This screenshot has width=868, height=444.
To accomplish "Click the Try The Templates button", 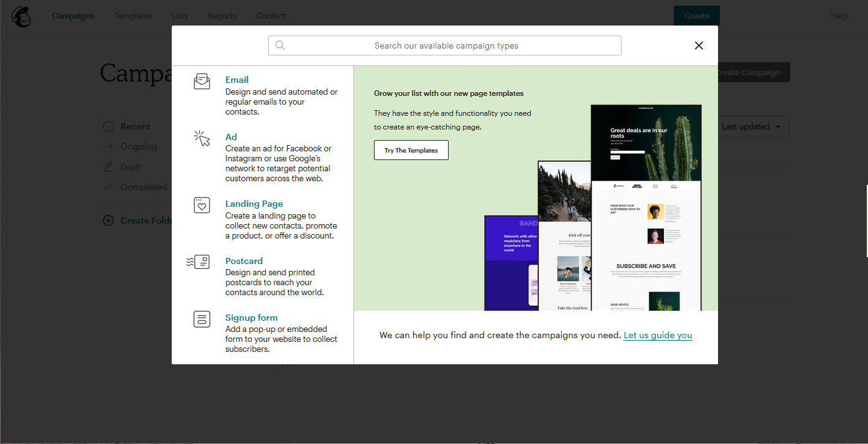I will pyautogui.click(x=411, y=150).
